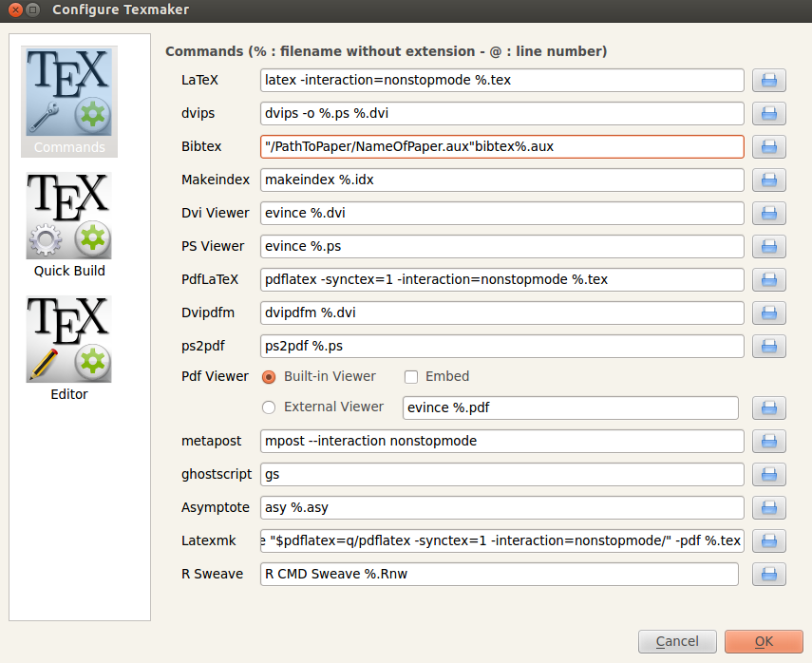Screen dimensions: 812x663
Task: Open the Editor configuration page
Action: 69,349
